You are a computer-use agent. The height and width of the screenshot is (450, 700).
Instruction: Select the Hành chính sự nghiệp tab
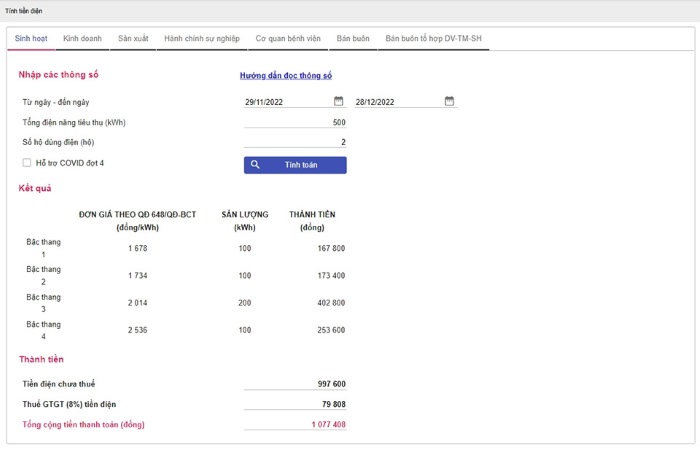pyautogui.click(x=201, y=38)
